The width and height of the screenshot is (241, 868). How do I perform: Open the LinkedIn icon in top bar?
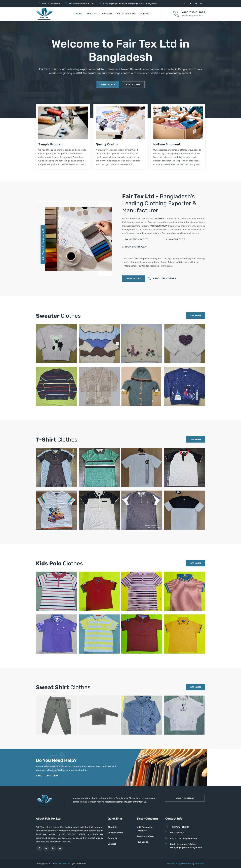point(196,3)
